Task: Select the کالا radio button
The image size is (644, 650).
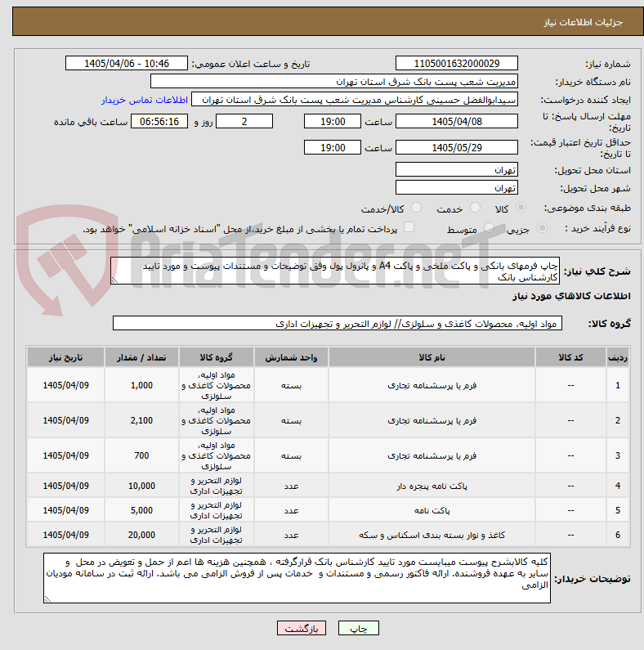Action: (x=521, y=208)
